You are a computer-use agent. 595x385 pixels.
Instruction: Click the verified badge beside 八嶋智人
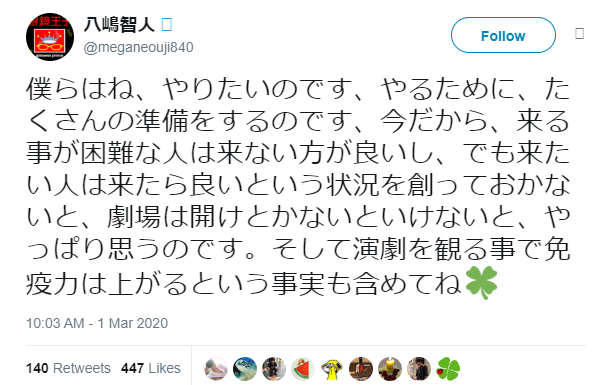click(167, 25)
